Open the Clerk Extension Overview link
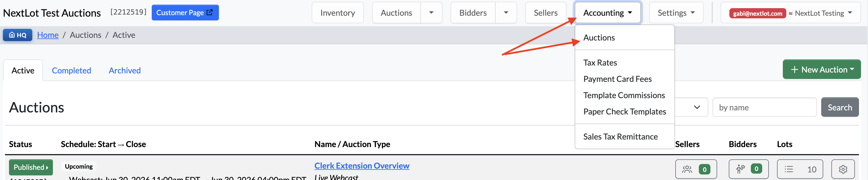The image size is (868, 180). (x=362, y=165)
